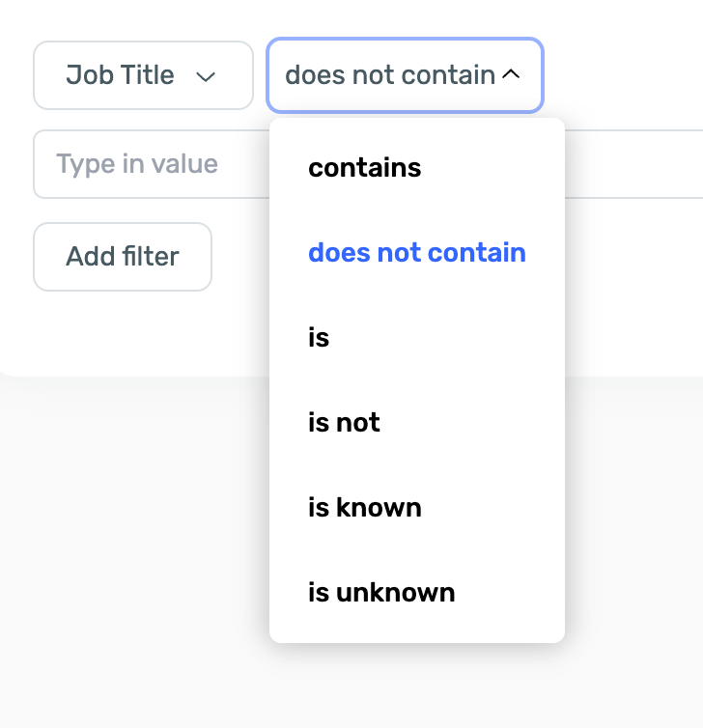Click the up-chevron in the operator dropdown
703x728 pixels.
pos(512,74)
